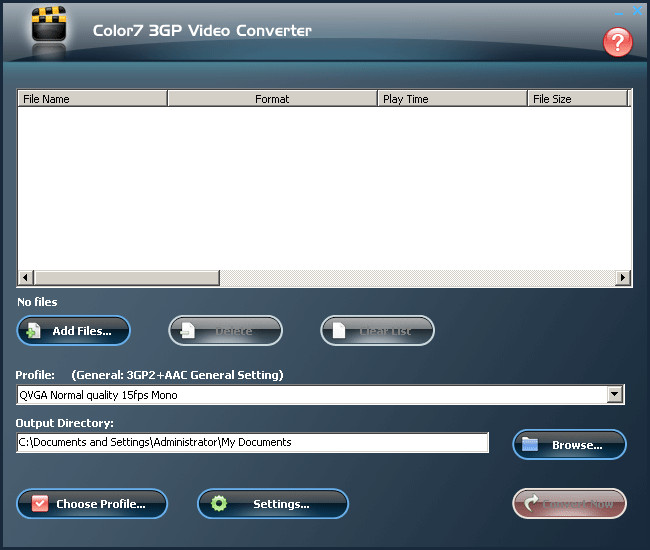Click the 'Color7 3GP Video Converter' title
This screenshot has width=650, height=550.
[202, 31]
